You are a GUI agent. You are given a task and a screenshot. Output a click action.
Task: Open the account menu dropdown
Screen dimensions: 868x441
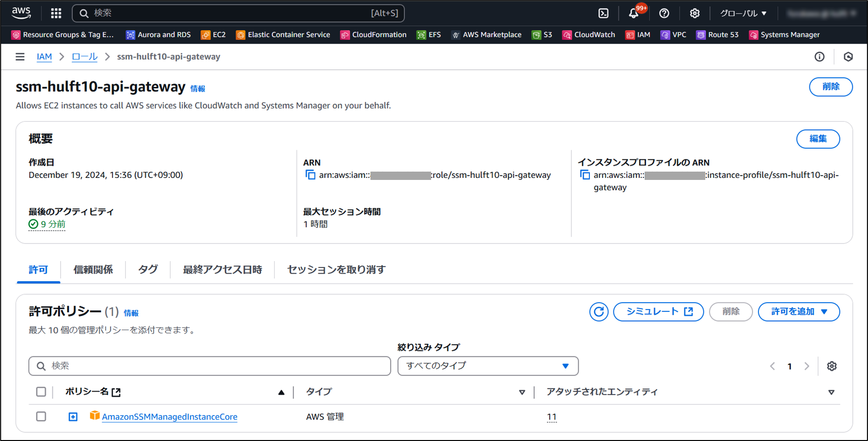[x=822, y=13]
